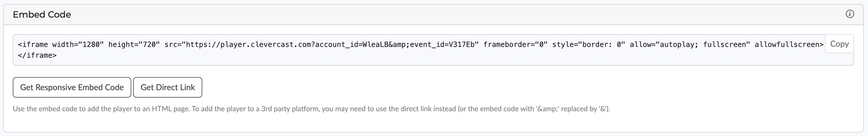Click the closing </iframe> tag line
Image resolution: width=868 pixels, height=136 pixels.
tap(37, 55)
